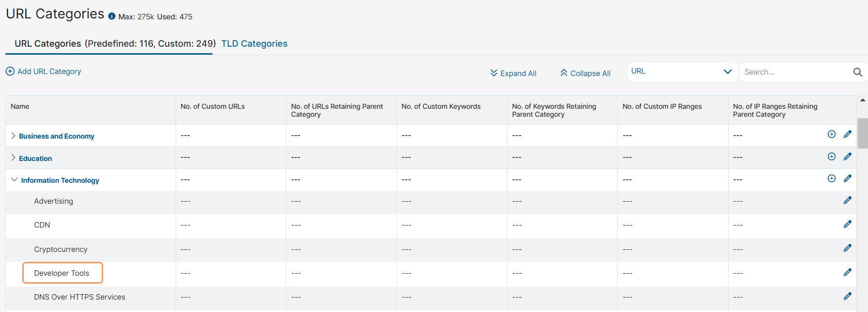Expand the Education category row

point(13,158)
